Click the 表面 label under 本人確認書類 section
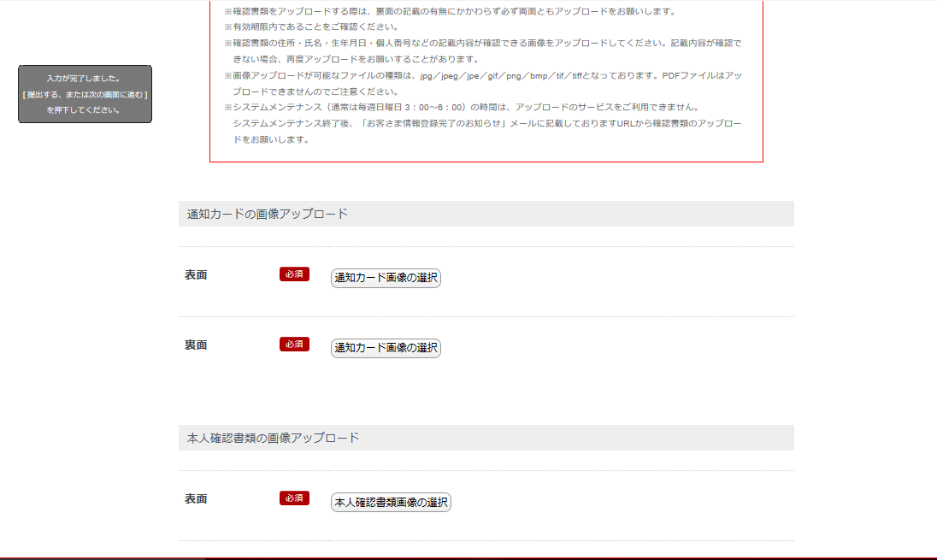 (196, 499)
